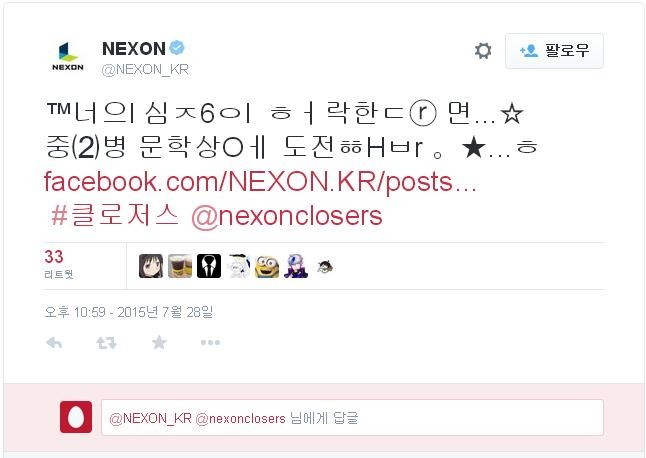The width and height of the screenshot is (646, 458).
Task: Click the black suit and tie avatar
Action: (209, 266)
